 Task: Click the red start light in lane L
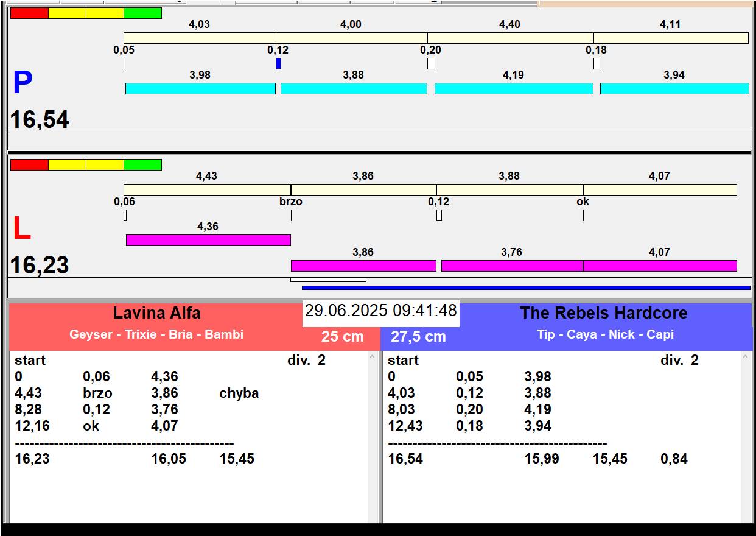pyautogui.click(x=29, y=164)
